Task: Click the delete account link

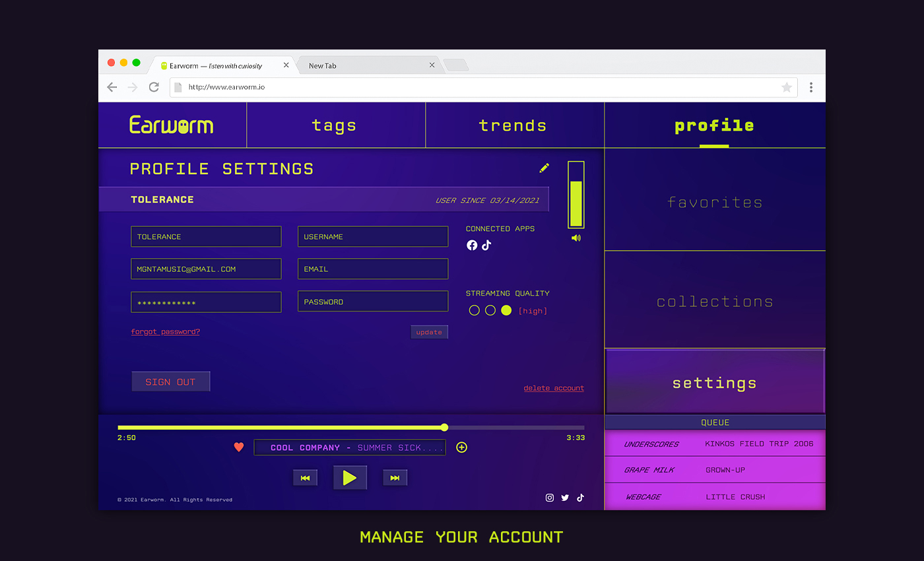Action: (x=554, y=388)
